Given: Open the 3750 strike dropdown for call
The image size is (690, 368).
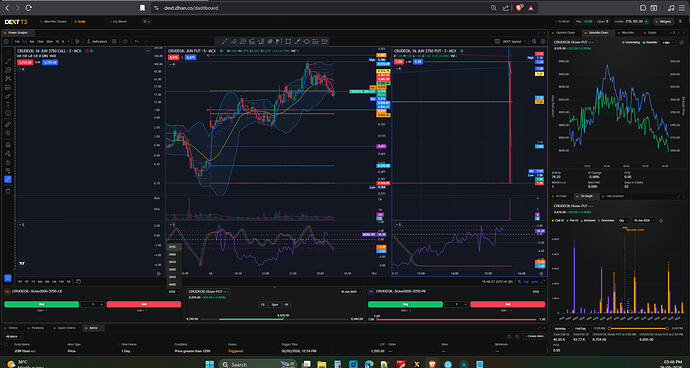Looking at the screenshot, I should click(174, 291).
